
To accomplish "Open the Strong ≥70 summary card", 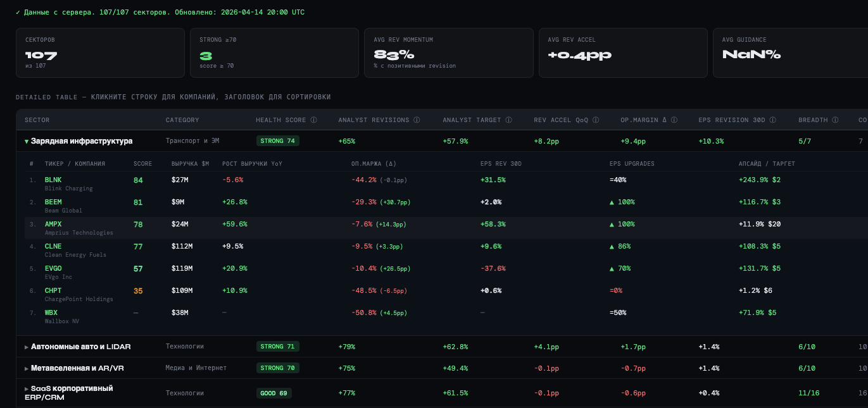I will coord(274,53).
